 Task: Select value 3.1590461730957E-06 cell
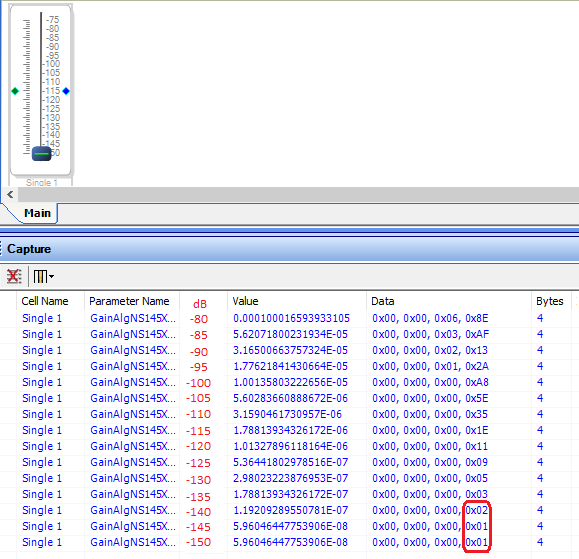pos(287,414)
